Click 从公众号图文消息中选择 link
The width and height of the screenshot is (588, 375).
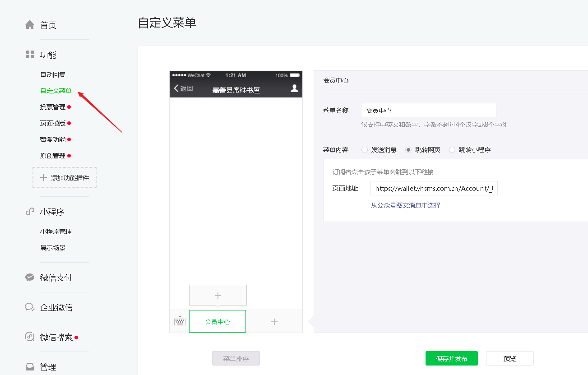[x=406, y=205]
